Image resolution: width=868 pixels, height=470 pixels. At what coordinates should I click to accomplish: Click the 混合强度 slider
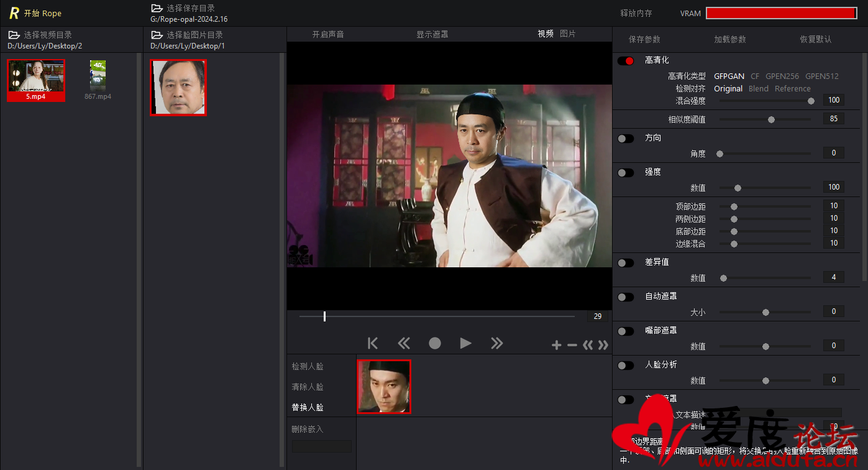pyautogui.click(x=765, y=101)
